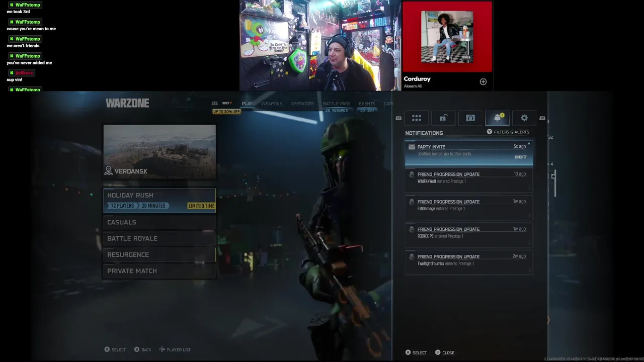Open the Party Invite from JediKoss
The image size is (644, 362).
pyautogui.click(x=469, y=153)
